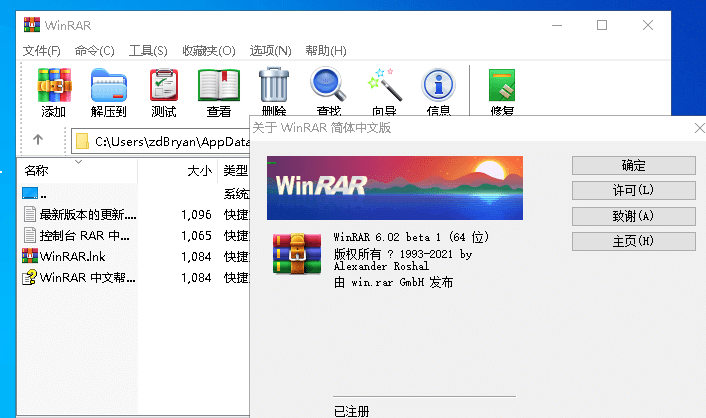The image size is (706, 418).
Task: Click the 查找 (Find) magnifier icon
Action: (x=328, y=87)
